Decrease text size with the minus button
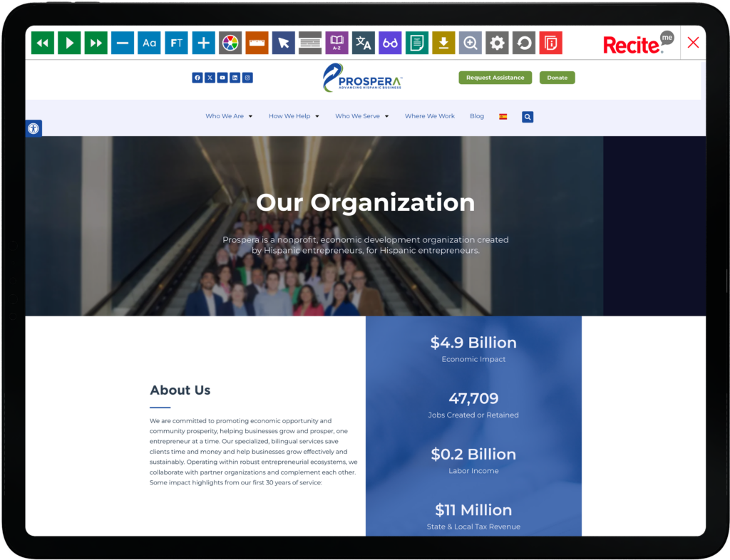The width and height of the screenshot is (730, 560). click(123, 43)
